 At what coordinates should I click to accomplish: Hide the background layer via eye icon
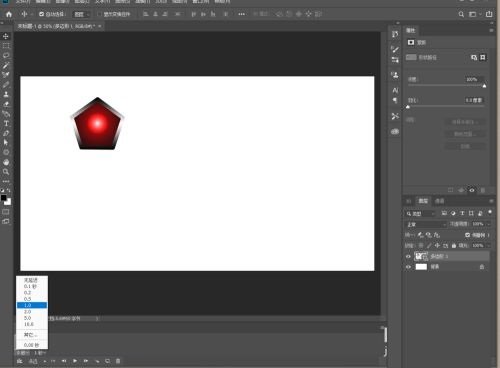point(408,267)
